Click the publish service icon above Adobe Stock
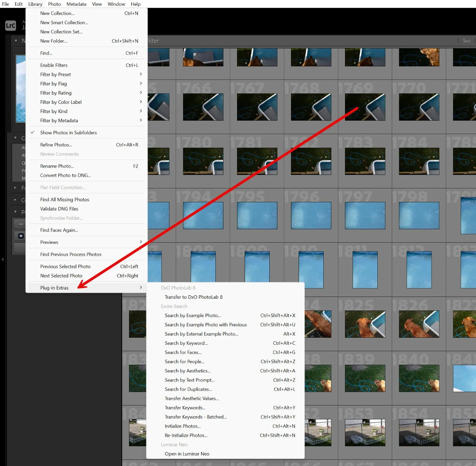This screenshot has height=466, width=476. (21, 224)
